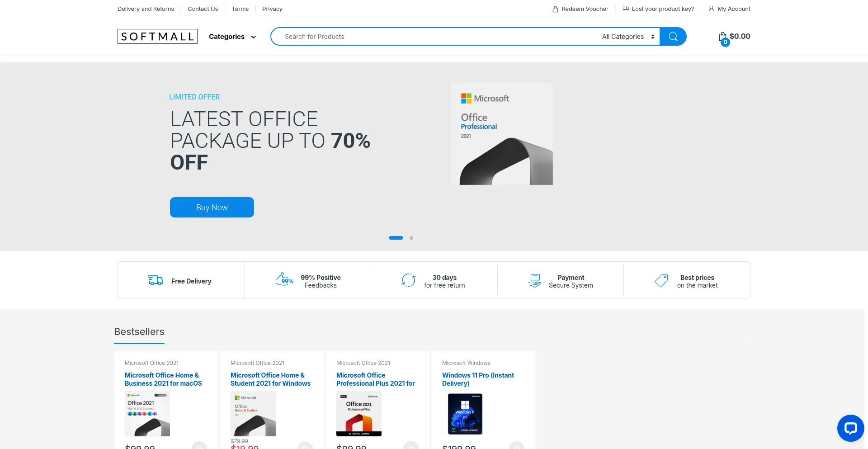Open the shopping cart bag icon

click(x=723, y=37)
